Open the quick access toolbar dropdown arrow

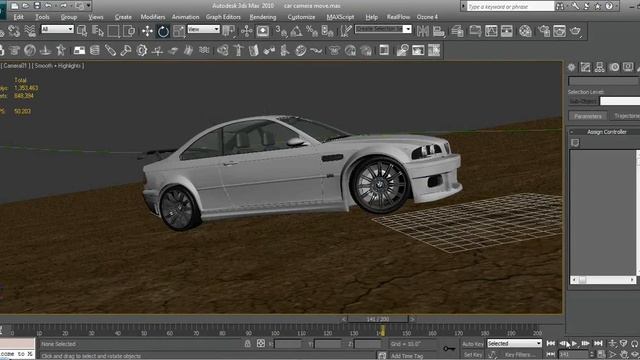pos(89,6)
